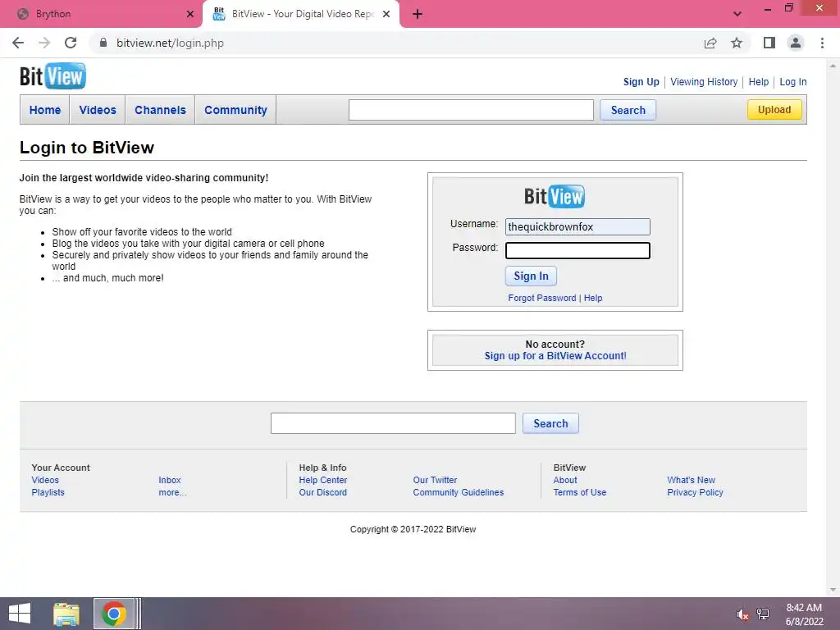Share this page via the share icon
Screen dimensions: 840x630
710,43
